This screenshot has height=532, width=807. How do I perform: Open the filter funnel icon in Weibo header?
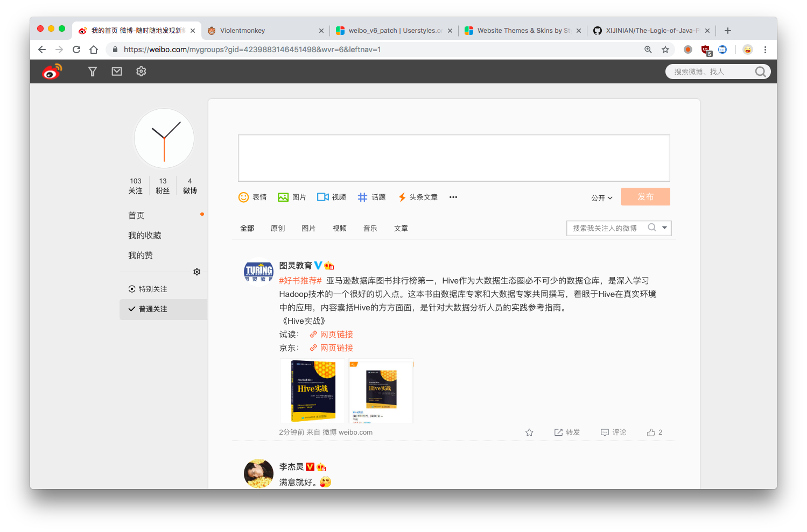point(93,72)
